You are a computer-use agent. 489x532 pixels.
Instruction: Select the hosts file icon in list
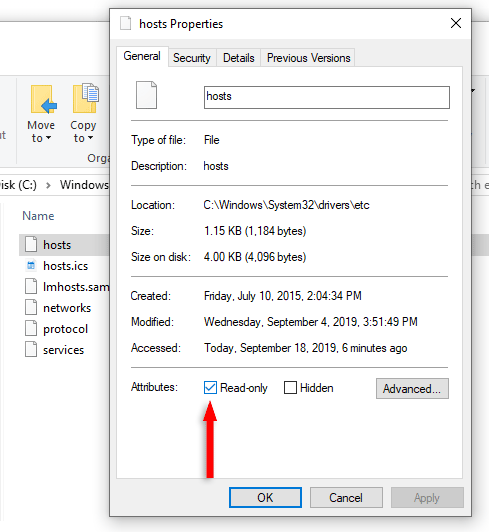pyautogui.click(x=31, y=244)
